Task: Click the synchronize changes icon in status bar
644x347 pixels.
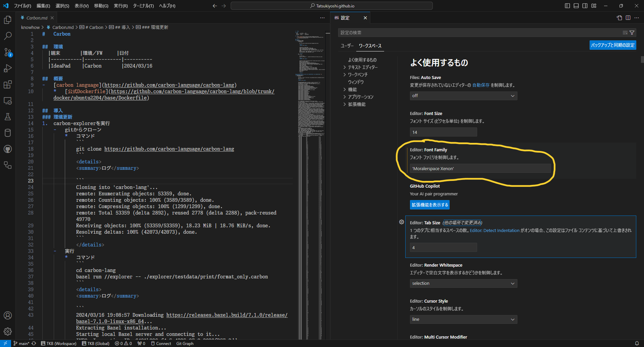Action: tap(34, 343)
